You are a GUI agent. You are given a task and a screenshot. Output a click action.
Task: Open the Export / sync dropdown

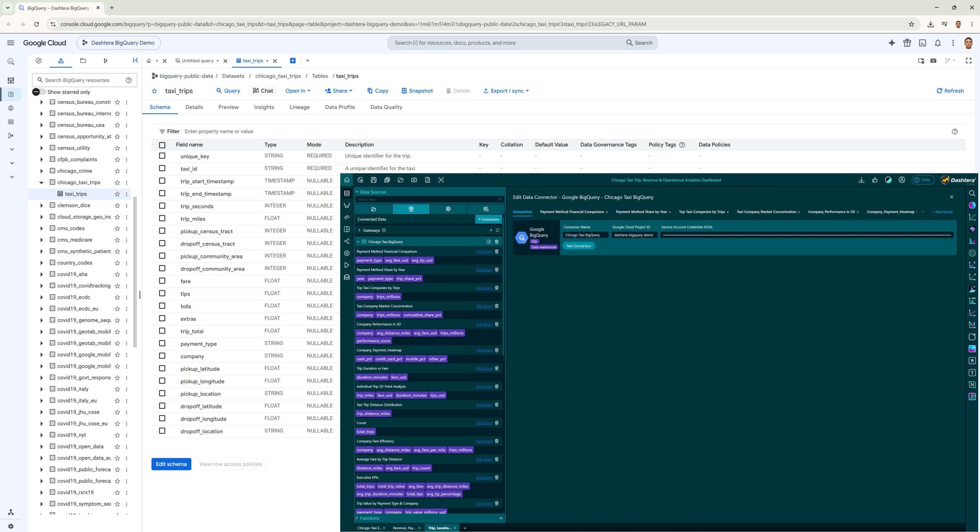(506, 91)
